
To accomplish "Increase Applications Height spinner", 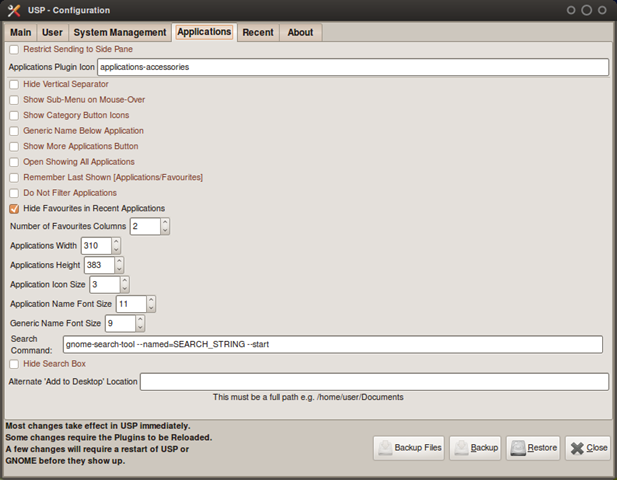I will click(x=119, y=261).
